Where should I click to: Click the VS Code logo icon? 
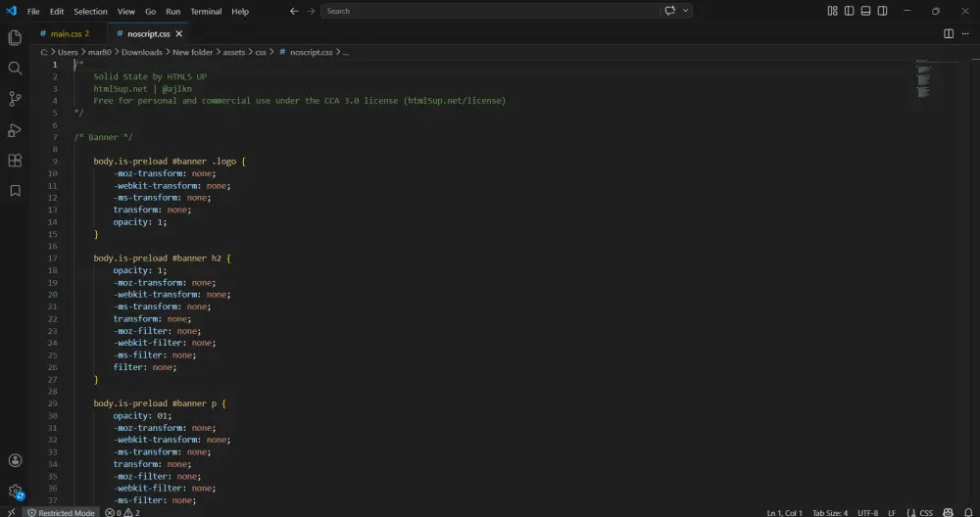[11, 11]
